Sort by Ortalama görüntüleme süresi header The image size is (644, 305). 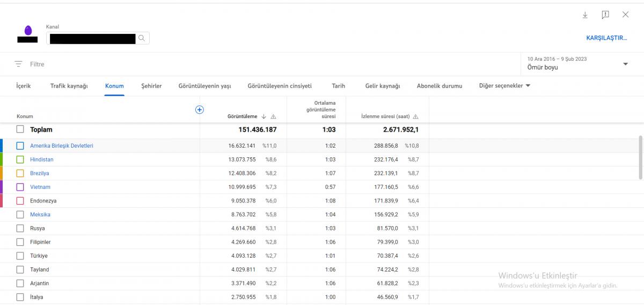point(321,110)
